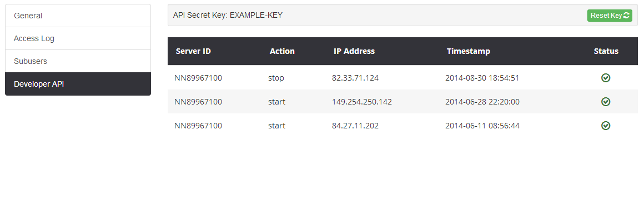The width and height of the screenshot is (644, 219).
Task: Click the start action in last row
Action: click(x=276, y=125)
